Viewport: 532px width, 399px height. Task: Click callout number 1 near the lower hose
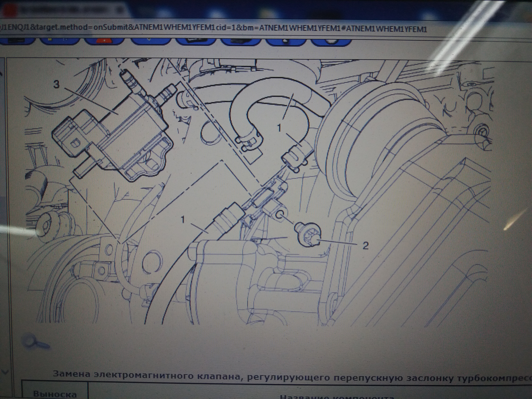(x=183, y=219)
